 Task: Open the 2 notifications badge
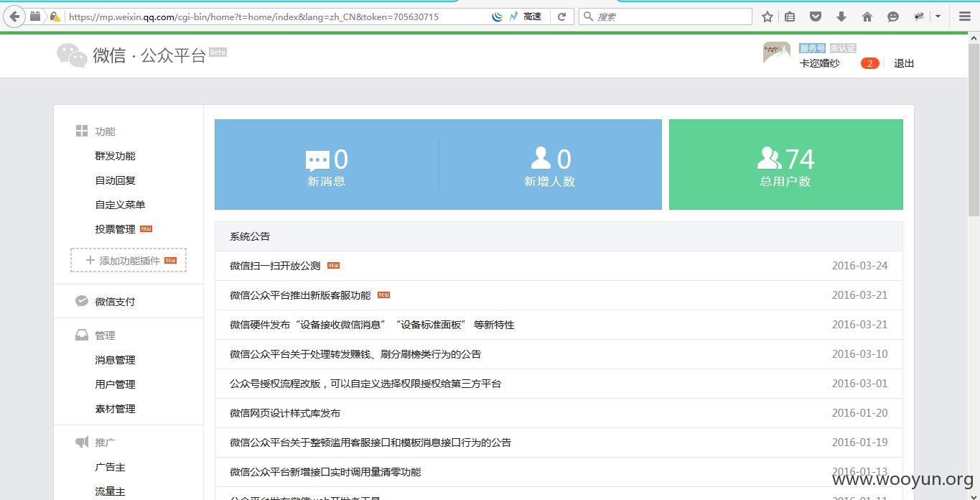tap(869, 63)
